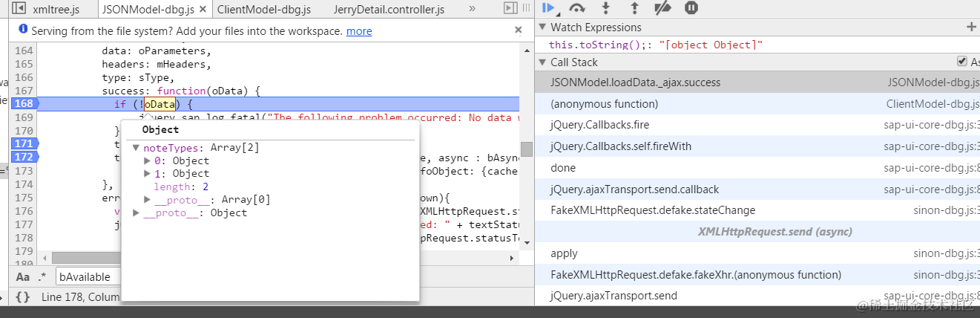Add a new watch expression
The image size is (980, 318).
tap(971, 27)
